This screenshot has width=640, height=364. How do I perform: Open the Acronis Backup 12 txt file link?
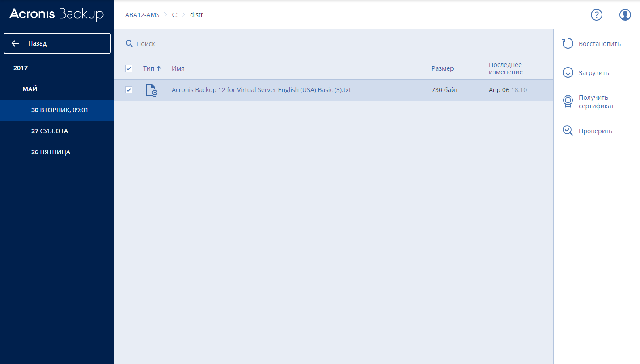[x=261, y=90]
